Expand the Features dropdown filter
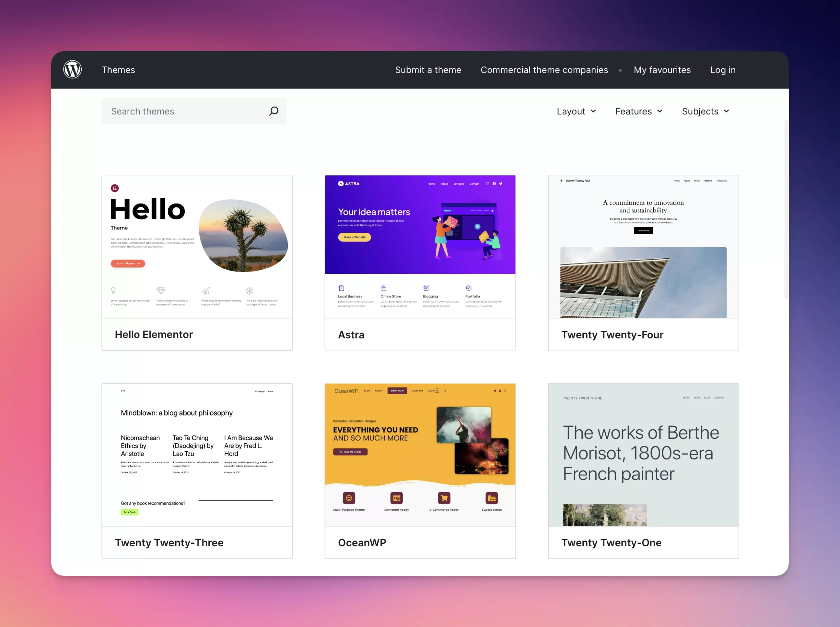The image size is (840, 627). [639, 111]
